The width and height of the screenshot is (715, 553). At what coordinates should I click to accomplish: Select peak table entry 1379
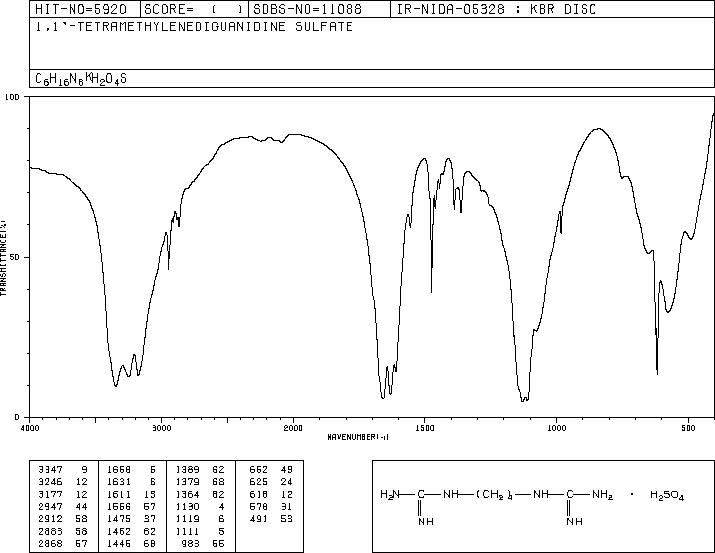187,482
